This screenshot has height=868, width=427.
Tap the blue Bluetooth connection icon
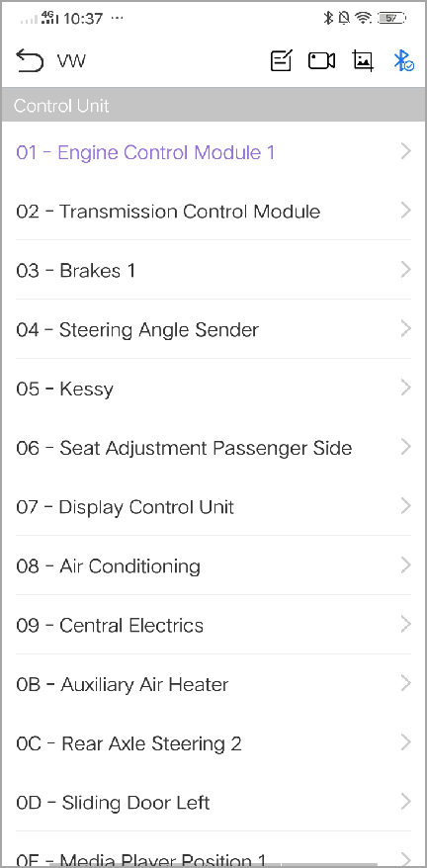point(403,60)
